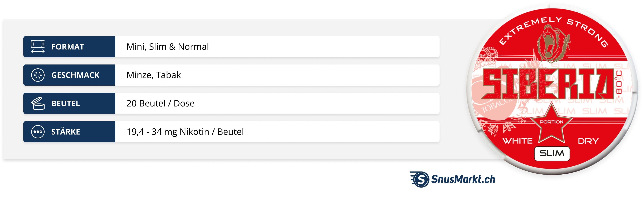The height and width of the screenshot is (204, 644).
Task: Click the pouch size icon beside FORMAT
Action: [x=38, y=47]
